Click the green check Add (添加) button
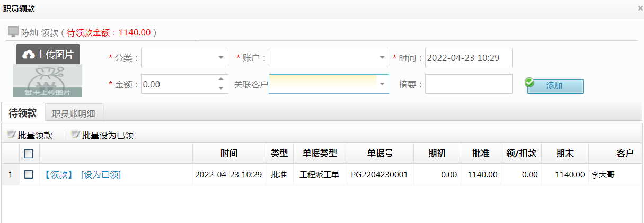This screenshot has width=644, height=223. (x=555, y=86)
